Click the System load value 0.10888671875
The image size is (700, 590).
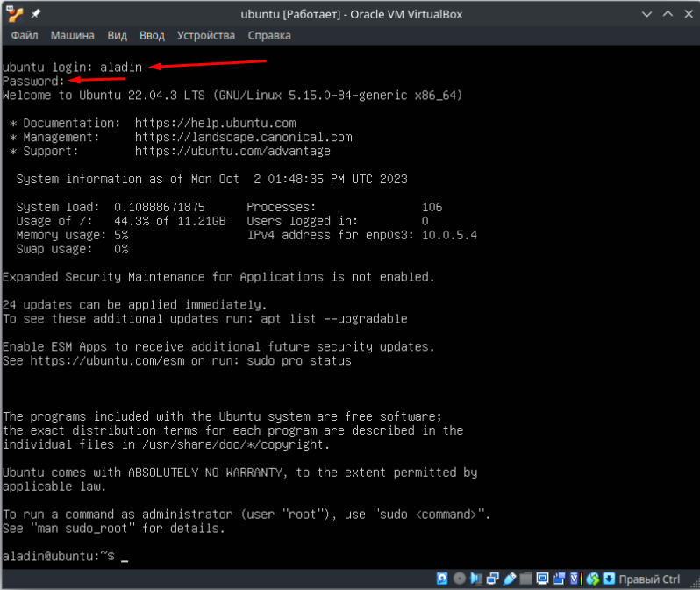[x=160, y=207]
